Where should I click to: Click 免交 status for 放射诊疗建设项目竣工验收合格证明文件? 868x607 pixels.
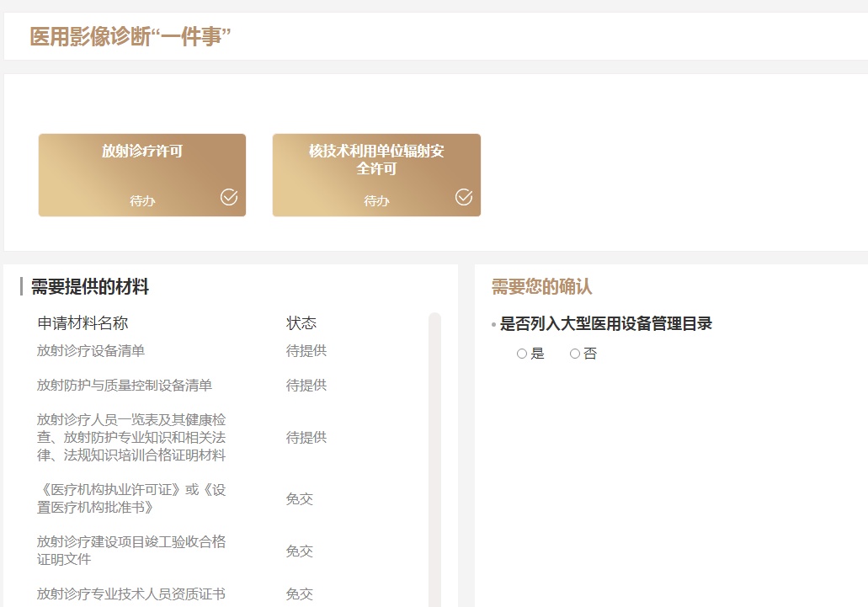(x=299, y=551)
